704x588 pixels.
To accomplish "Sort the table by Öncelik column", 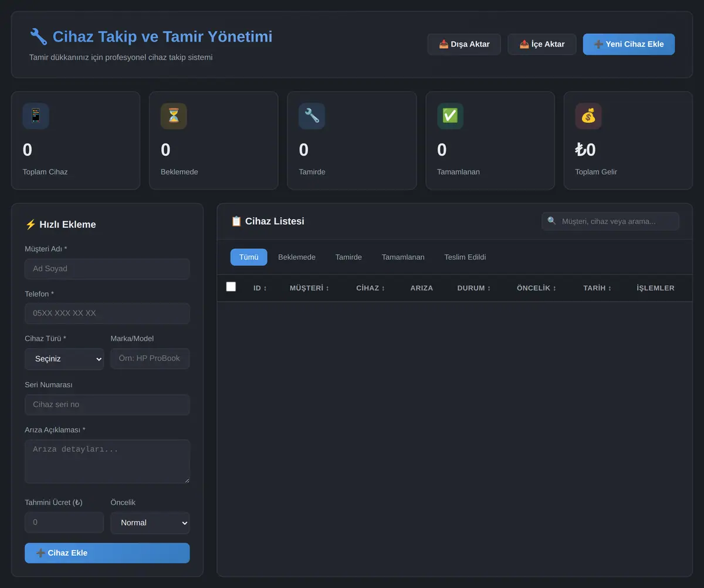I will coord(536,288).
